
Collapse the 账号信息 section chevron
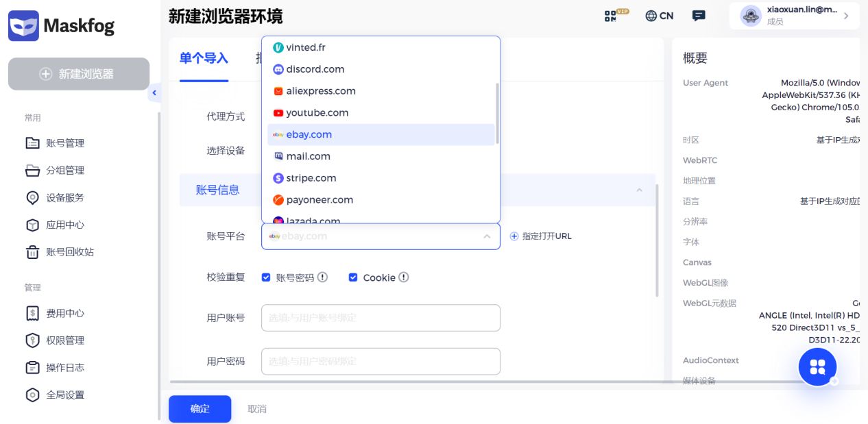(639, 190)
